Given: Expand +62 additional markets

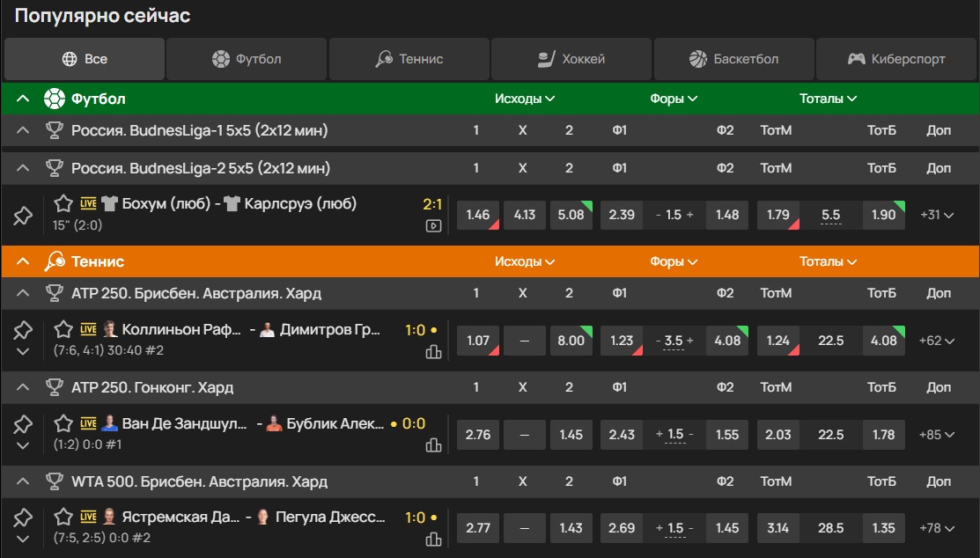Looking at the screenshot, I should (x=937, y=341).
